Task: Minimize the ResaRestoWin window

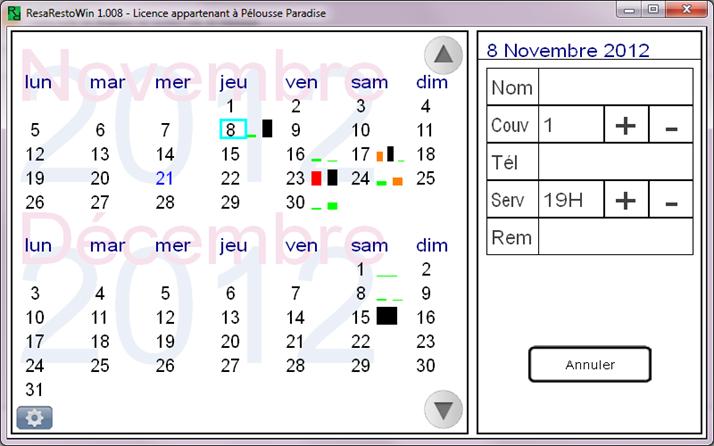Action: pos(630,9)
